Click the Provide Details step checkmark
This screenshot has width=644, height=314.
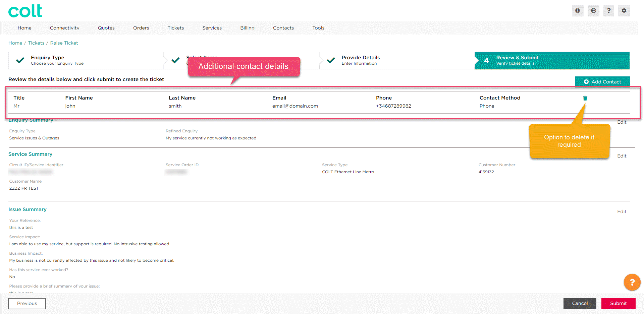[331, 60]
